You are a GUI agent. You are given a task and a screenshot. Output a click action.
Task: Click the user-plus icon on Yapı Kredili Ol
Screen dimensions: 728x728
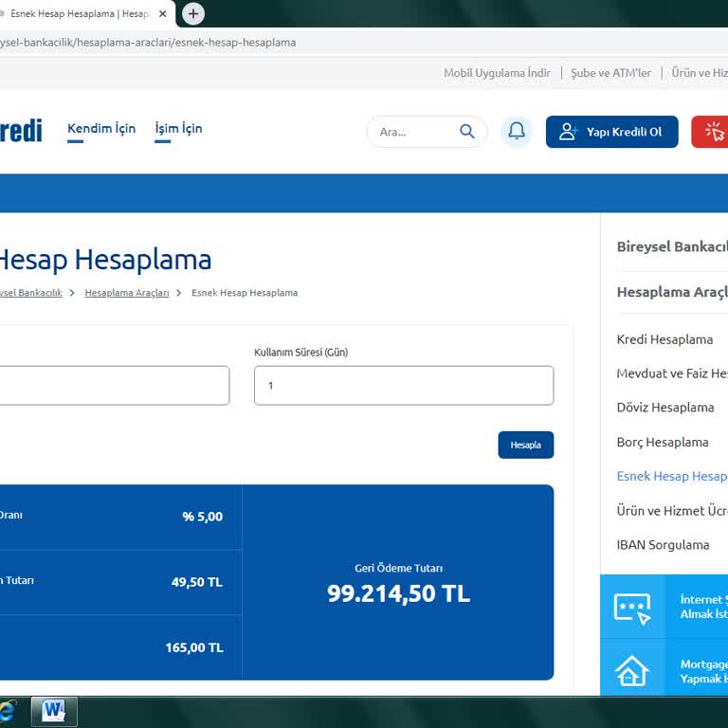[x=569, y=132]
